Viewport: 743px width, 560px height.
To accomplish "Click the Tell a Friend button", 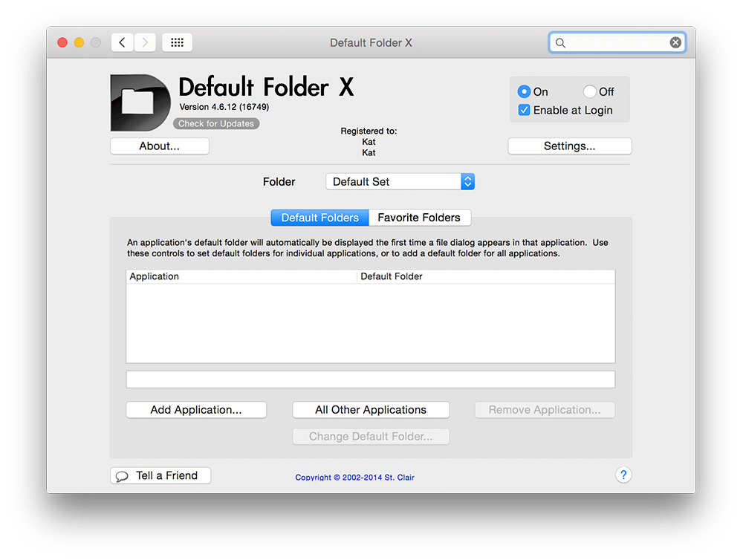I will pyautogui.click(x=160, y=475).
